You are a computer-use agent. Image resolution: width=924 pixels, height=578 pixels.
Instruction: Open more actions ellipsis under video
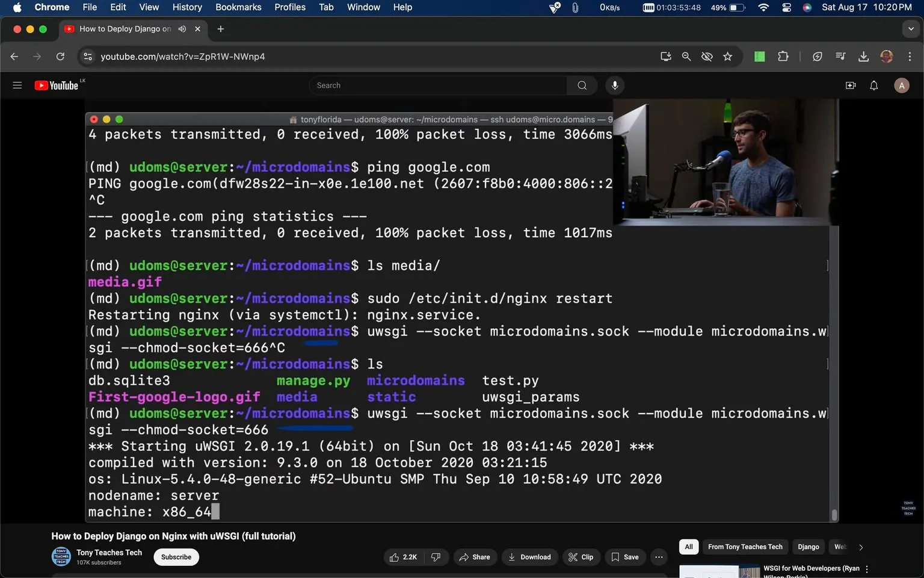point(659,557)
